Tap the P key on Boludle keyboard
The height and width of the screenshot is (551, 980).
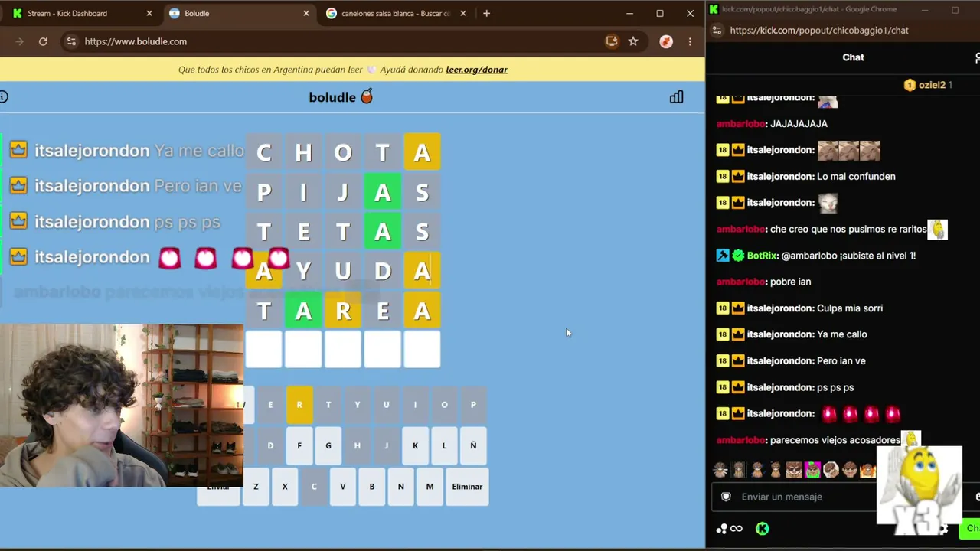coord(473,405)
